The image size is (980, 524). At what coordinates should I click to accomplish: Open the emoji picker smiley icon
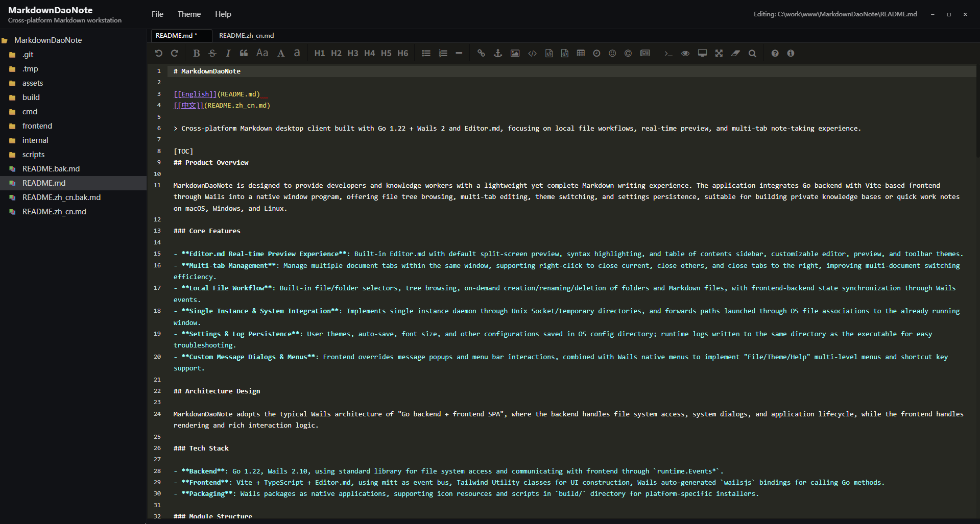[612, 53]
